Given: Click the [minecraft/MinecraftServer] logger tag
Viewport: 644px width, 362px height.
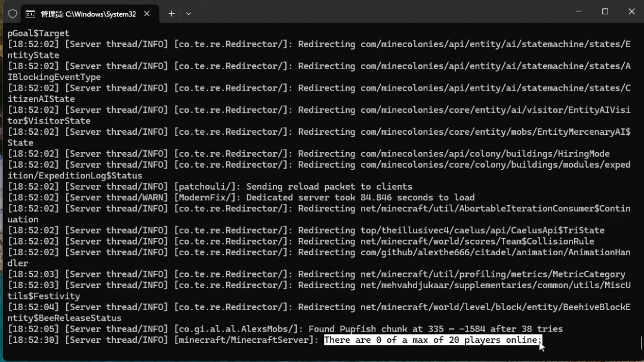Looking at the screenshot, I should pyautogui.click(x=246, y=340).
